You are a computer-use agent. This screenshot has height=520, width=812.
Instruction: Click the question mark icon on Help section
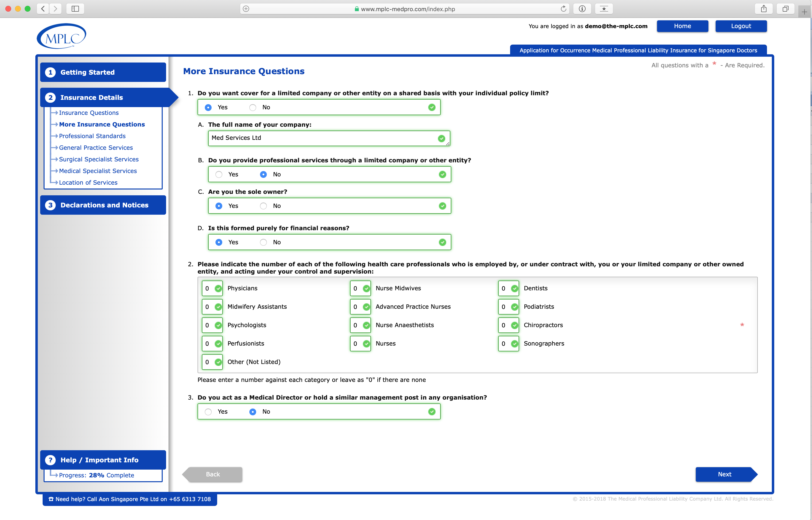pyautogui.click(x=51, y=460)
